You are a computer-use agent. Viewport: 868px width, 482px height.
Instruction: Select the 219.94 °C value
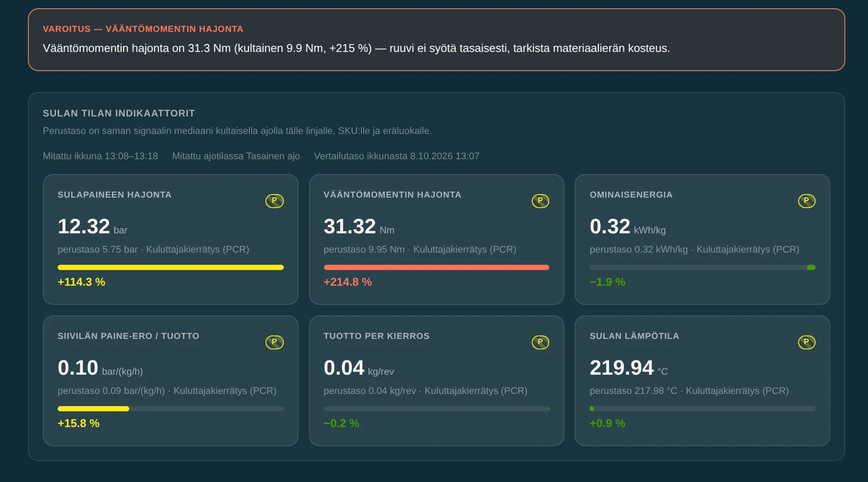click(x=629, y=368)
